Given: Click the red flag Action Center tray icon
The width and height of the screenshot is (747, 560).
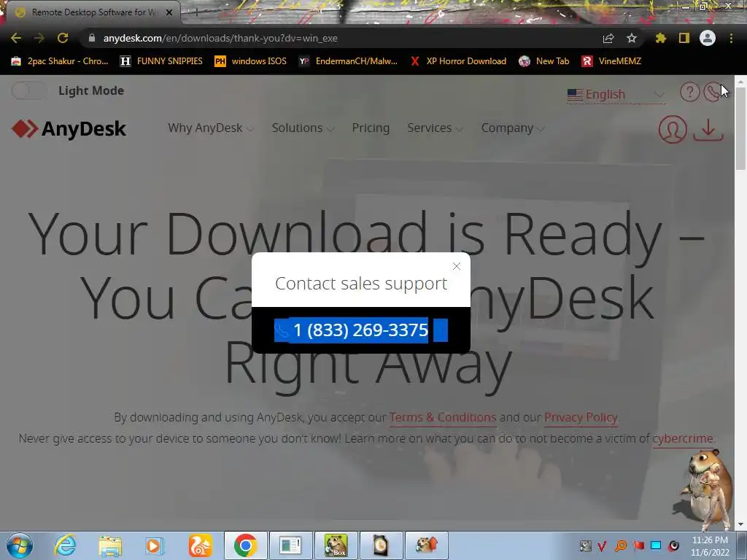Looking at the screenshot, I should click(x=639, y=545).
